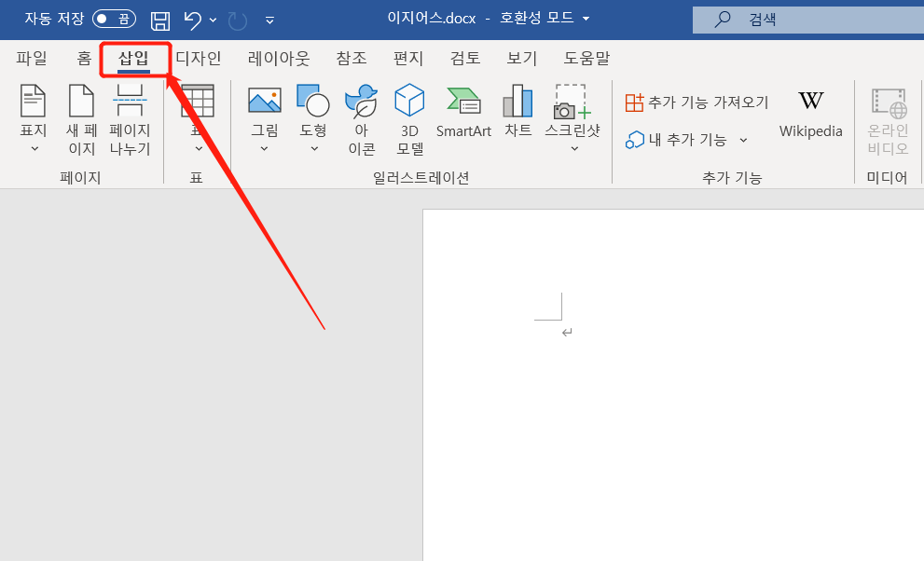Expand the 표 table dropdown arrow

coord(199,149)
